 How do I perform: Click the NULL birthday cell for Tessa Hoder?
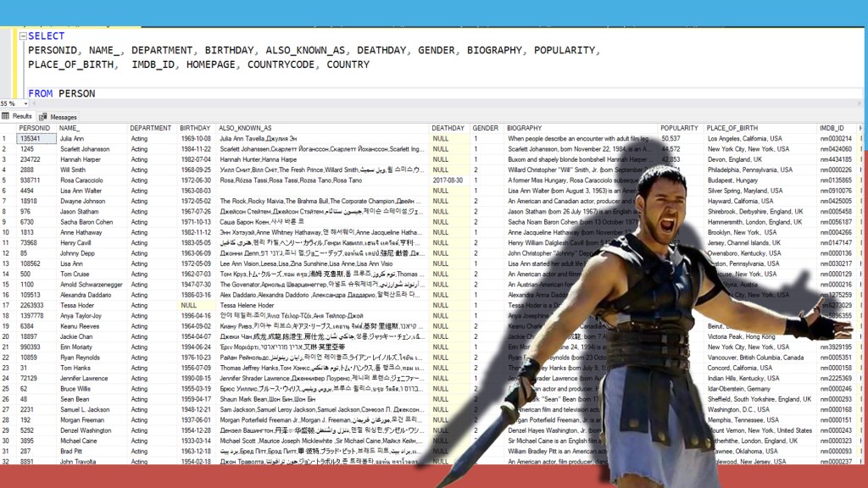point(188,305)
